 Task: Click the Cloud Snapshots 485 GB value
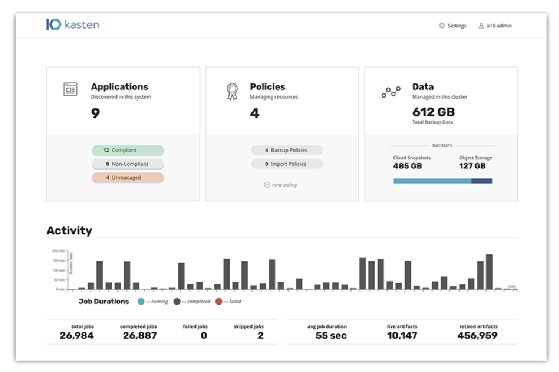click(407, 166)
